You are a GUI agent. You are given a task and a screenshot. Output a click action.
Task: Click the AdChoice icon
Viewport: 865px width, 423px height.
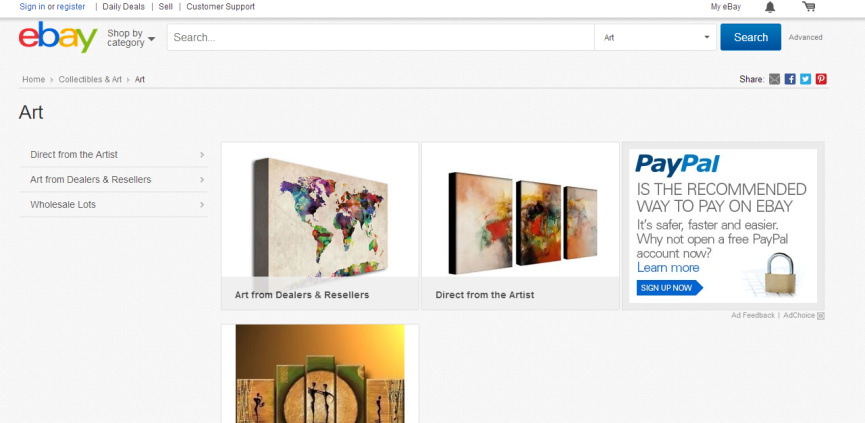820,316
